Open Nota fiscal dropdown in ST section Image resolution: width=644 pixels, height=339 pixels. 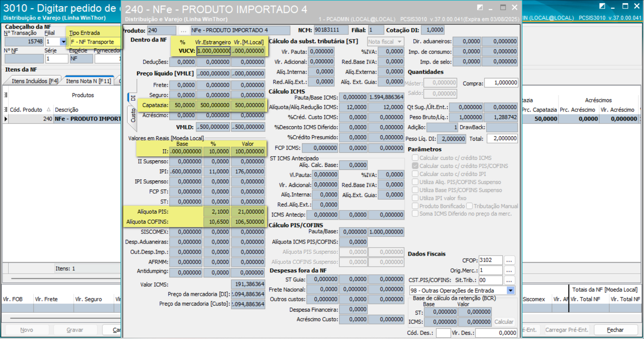385,42
